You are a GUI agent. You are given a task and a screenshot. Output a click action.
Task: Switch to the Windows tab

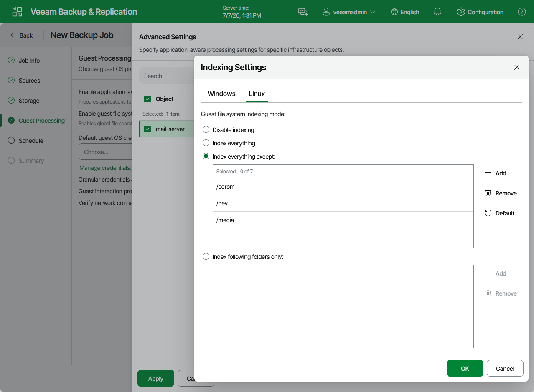click(x=221, y=94)
